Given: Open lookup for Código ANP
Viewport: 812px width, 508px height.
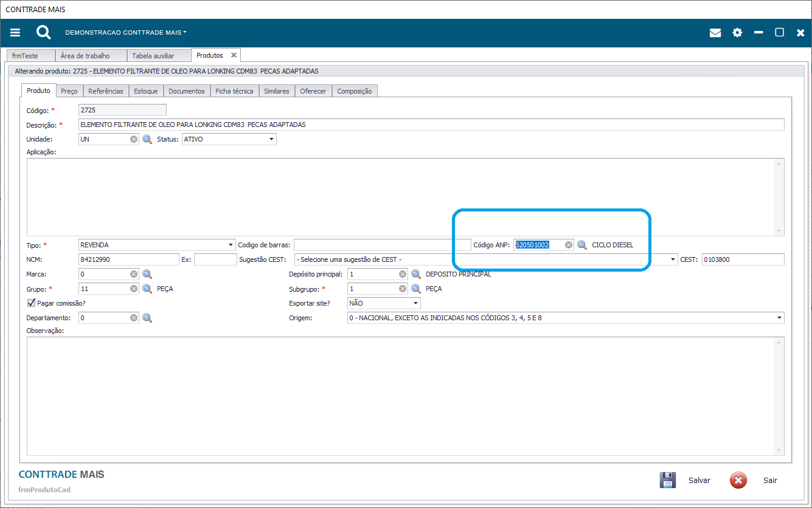Looking at the screenshot, I should click(x=582, y=245).
